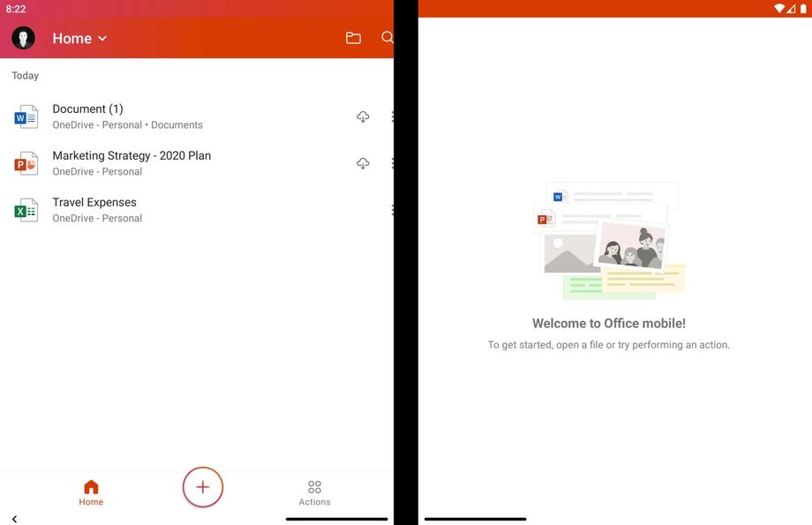Open more options for Document (1)
812x525 pixels.
click(x=391, y=116)
